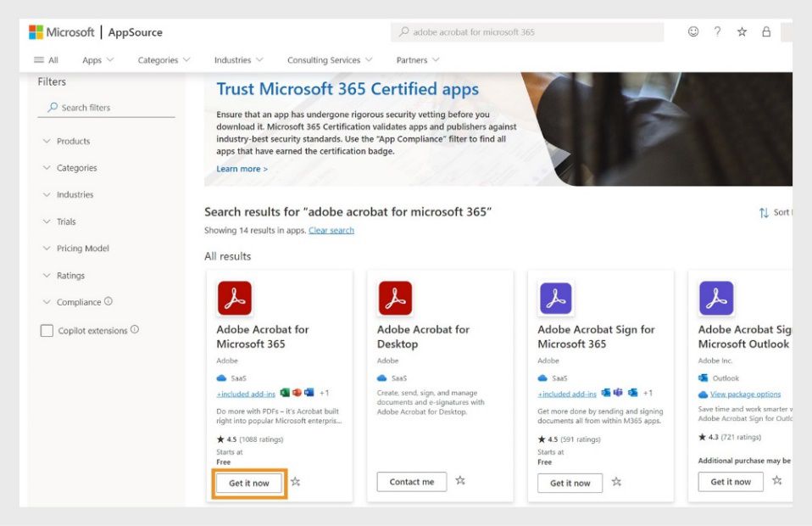The height and width of the screenshot is (526, 812).
Task: Enable the Copilot extensions checkbox
Action: point(47,331)
